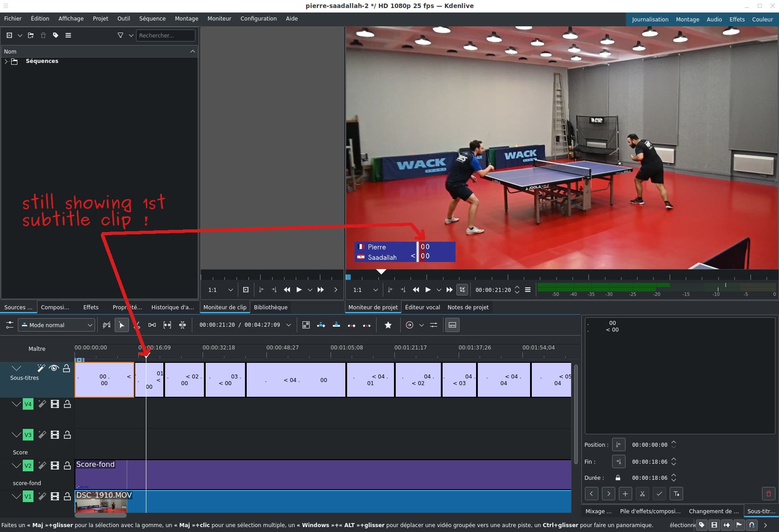Select the slip tool with brackets
The width and height of the screenshot is (779, 532).
pos(167,325)
